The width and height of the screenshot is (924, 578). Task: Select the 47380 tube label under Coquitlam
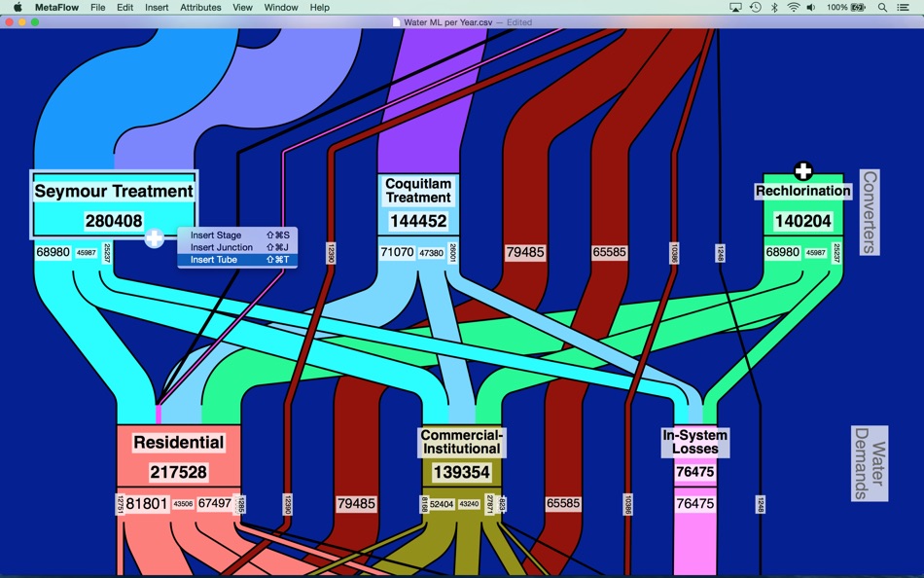[431, 253]
